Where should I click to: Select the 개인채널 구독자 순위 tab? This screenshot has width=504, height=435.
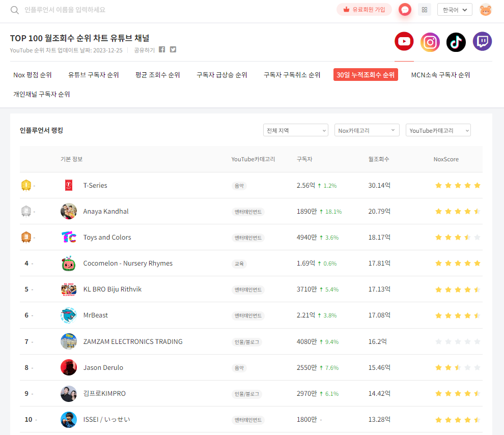point(41,94)
